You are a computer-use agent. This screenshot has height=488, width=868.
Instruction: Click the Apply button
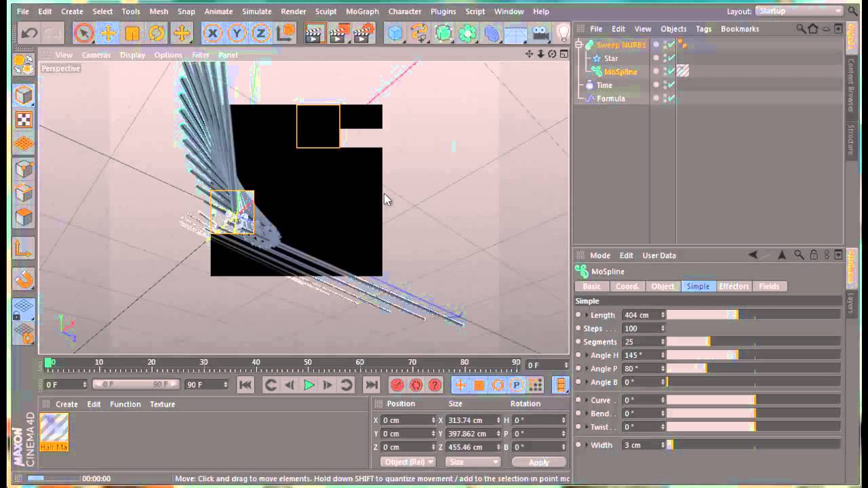[x=539, y=462]
